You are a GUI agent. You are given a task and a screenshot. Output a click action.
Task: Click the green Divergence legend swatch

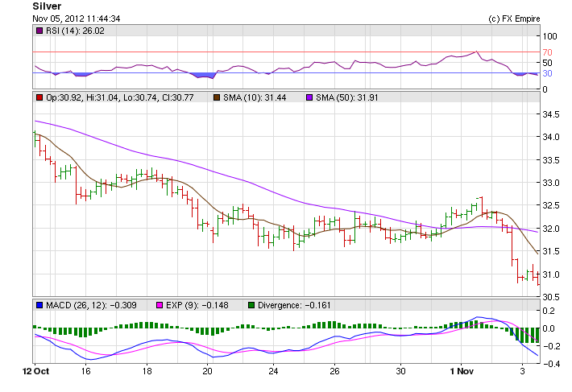(x=251, y=305)
